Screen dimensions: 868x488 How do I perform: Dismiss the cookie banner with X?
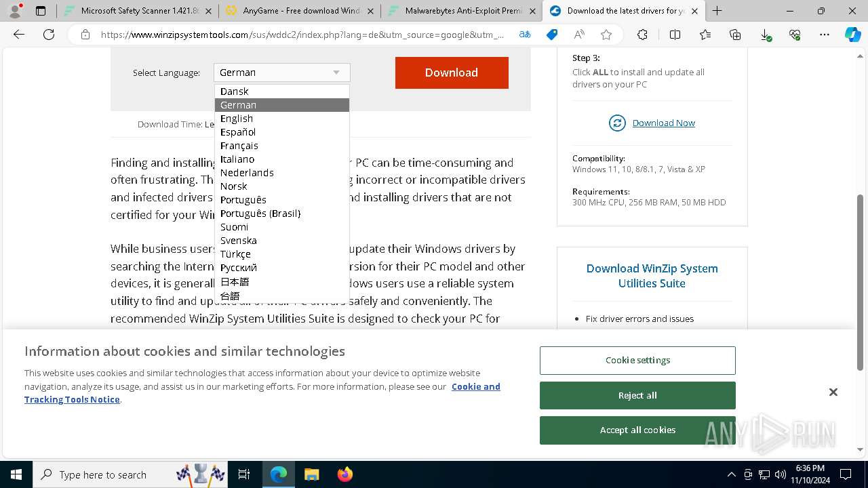pos(833,392)
